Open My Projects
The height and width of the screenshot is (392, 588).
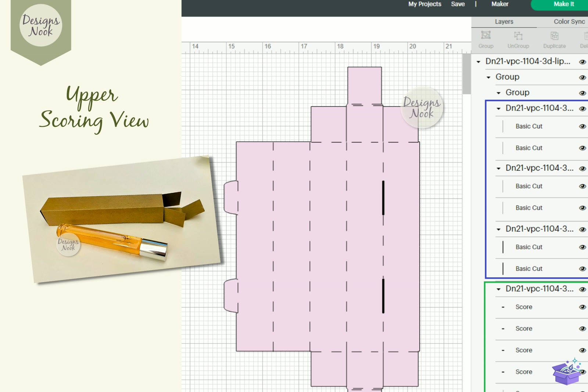pyautogui.click(x=424, y=4)
